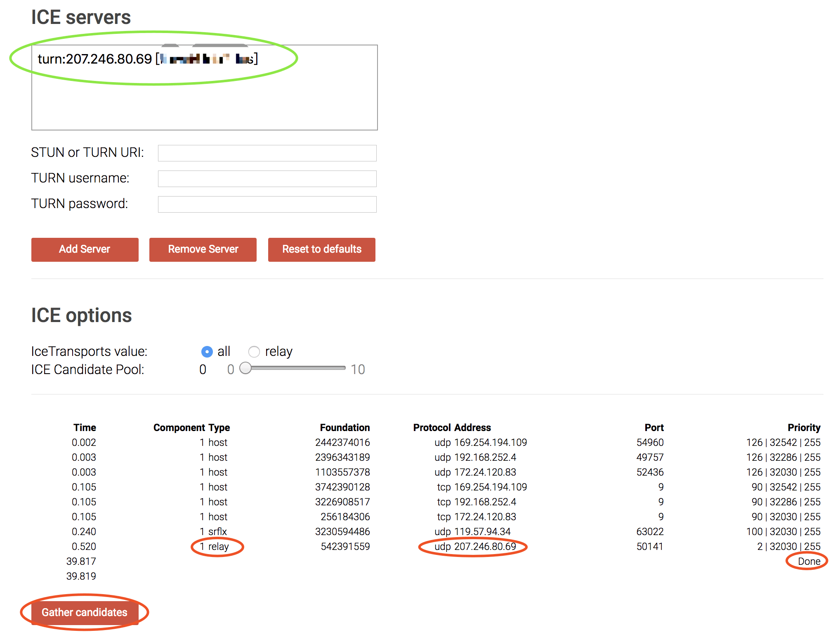Click the Port column header
840x635 pixels.
654,428
